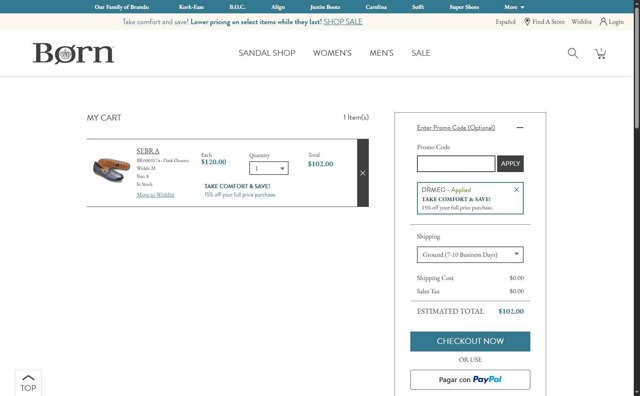Open the MEN'S menu
Screen dimensions: 640x396
pos(381,53)
